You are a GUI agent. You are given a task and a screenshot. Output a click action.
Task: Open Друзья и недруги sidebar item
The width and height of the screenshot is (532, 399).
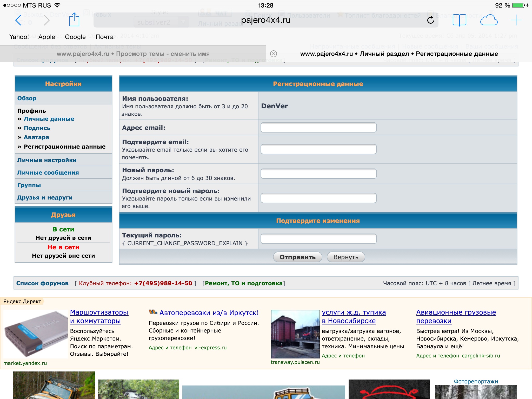click(45, 197)
